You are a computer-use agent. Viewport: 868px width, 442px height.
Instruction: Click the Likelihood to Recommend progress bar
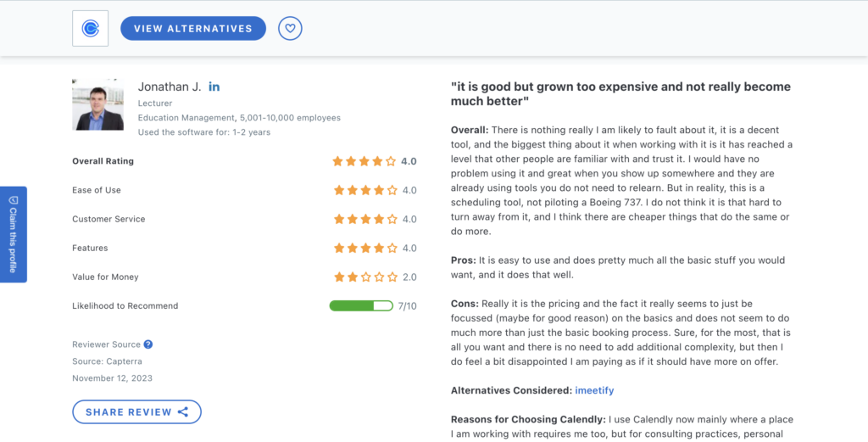click(x=361, y=305)
